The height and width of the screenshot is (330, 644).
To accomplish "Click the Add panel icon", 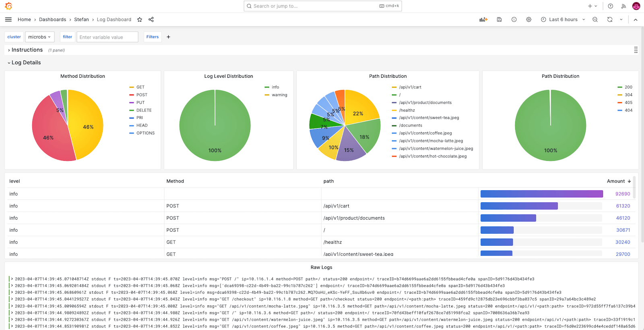I will 483,19.
